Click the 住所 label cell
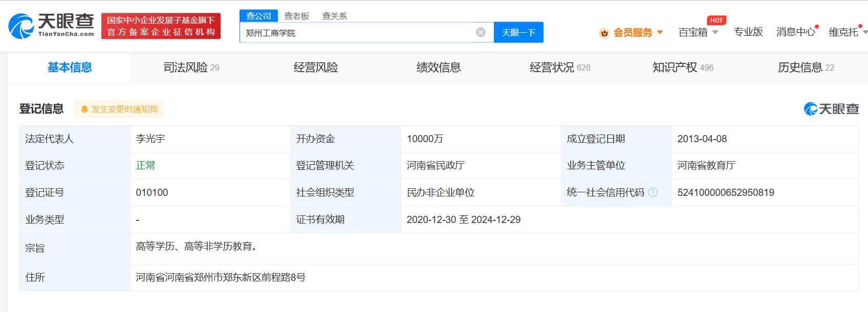This screenshot has width=868, height=312. click(75, 277)
